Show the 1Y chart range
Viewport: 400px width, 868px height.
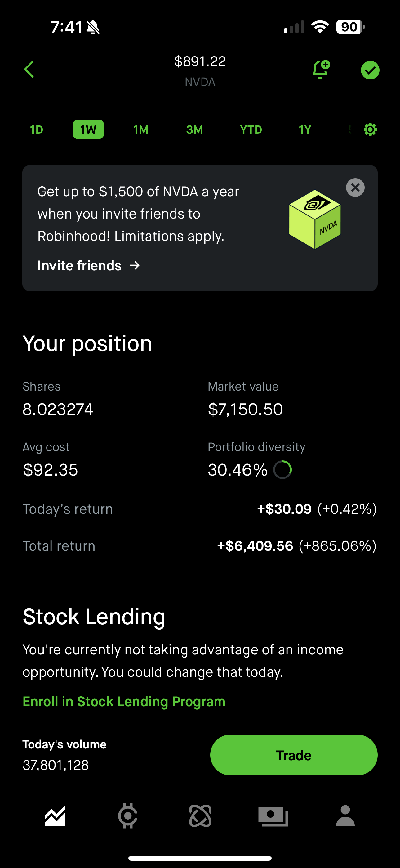[305, 130]
